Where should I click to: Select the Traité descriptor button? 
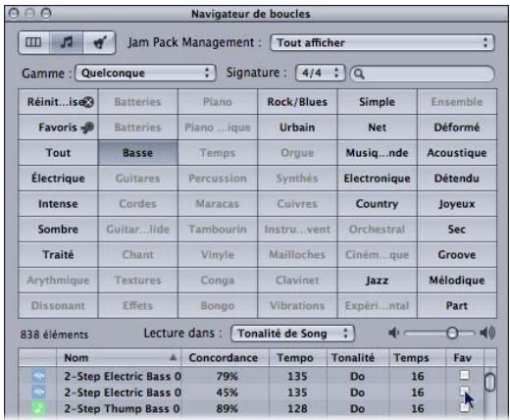click(58, 255)
